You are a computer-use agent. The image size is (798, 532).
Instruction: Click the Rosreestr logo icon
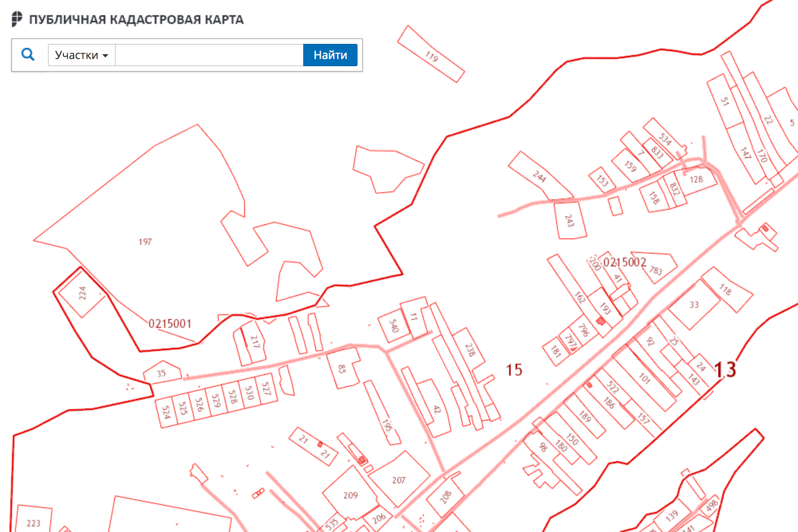click(17, 19)
